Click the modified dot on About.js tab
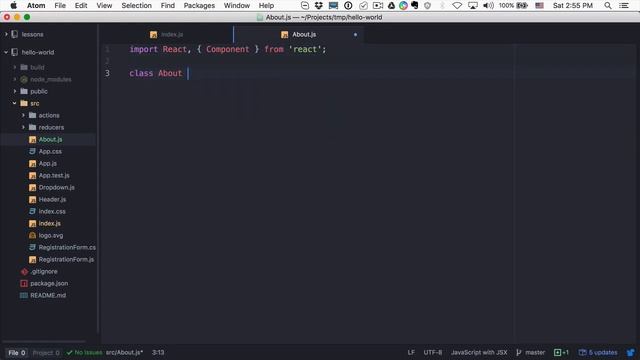 pos(355,35)
